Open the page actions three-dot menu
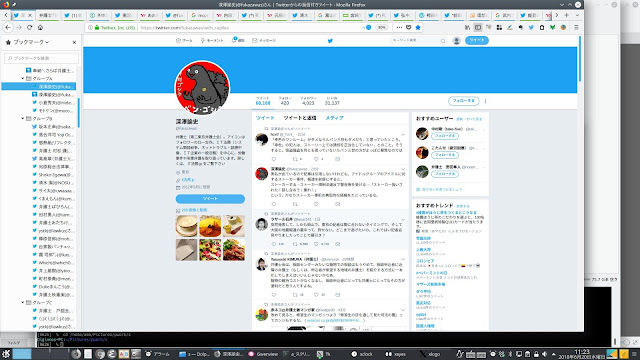Screen dimensions: 640x360 click(399, 27)
